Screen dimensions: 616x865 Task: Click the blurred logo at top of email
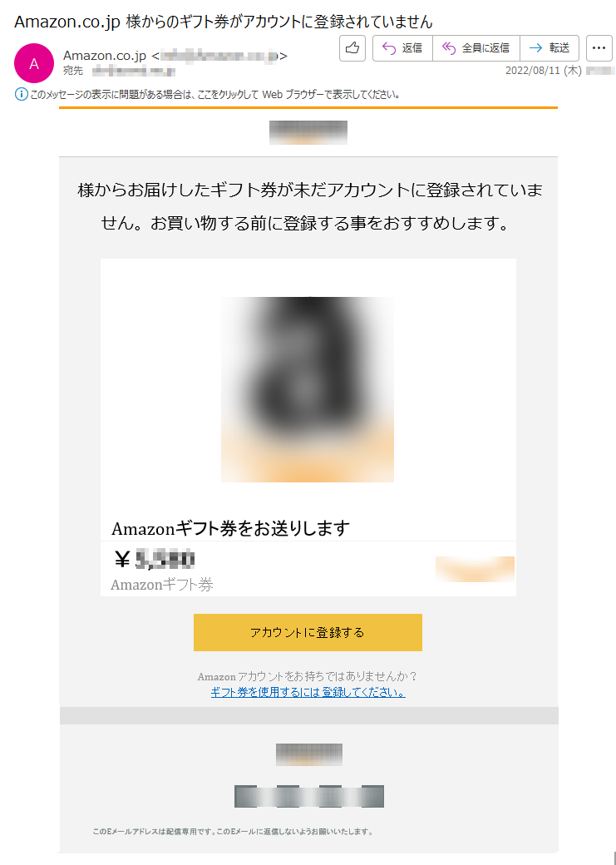pos(308,132)
